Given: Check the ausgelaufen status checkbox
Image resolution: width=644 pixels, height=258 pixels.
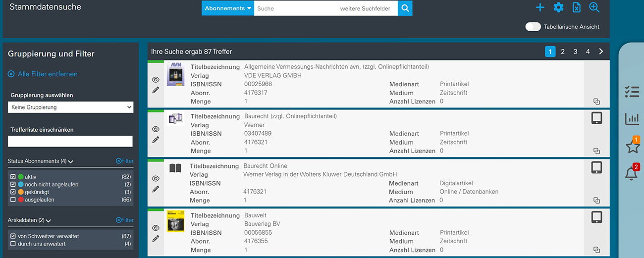Looking at the screenshot, I should 13,200.
